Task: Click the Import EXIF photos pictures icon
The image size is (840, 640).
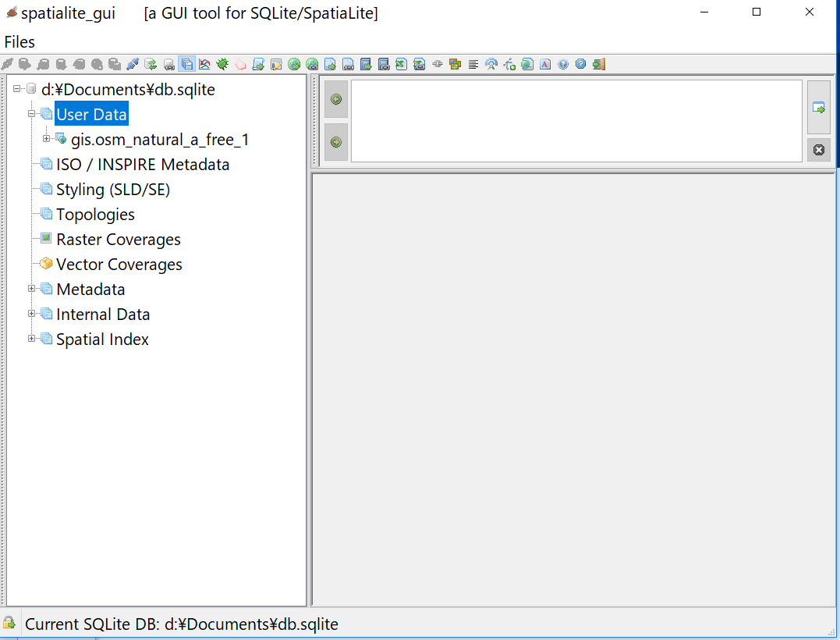Action: (455, 64)
